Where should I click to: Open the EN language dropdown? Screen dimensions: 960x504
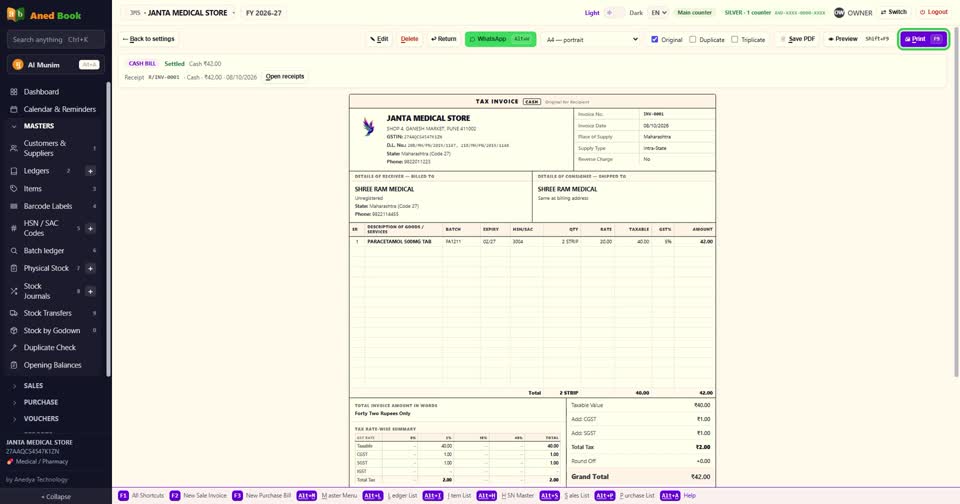[659, 12]
